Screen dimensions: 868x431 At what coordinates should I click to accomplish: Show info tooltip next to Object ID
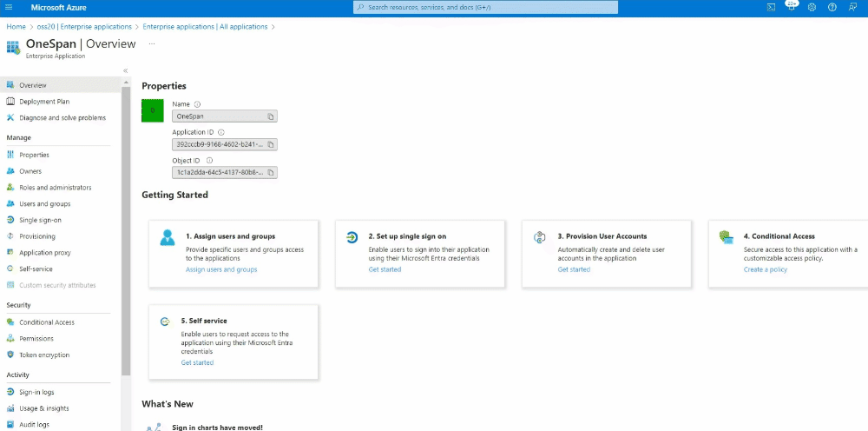click(209, 161)
